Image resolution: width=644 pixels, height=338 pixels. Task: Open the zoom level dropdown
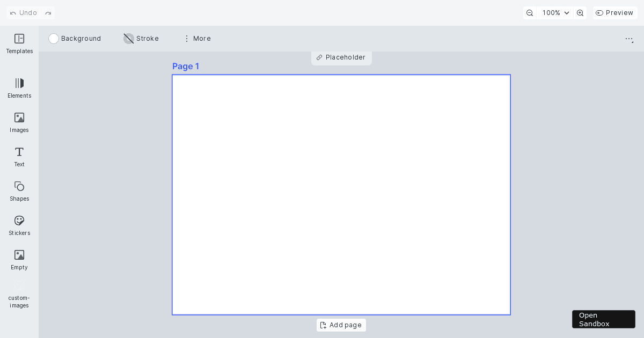(x=555, y=12)
